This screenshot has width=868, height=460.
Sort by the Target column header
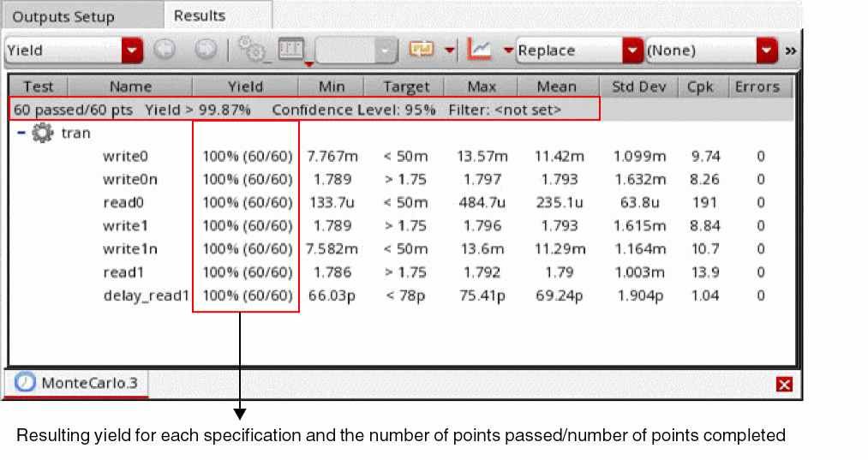pyautogui.click(x=406, y=87)
